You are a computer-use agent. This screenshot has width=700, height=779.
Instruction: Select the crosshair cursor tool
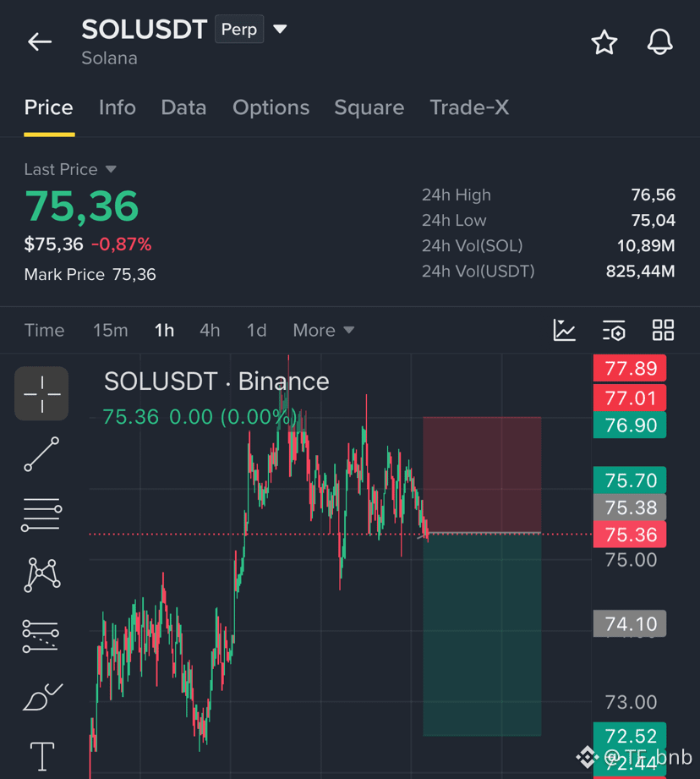pos(41,393)
